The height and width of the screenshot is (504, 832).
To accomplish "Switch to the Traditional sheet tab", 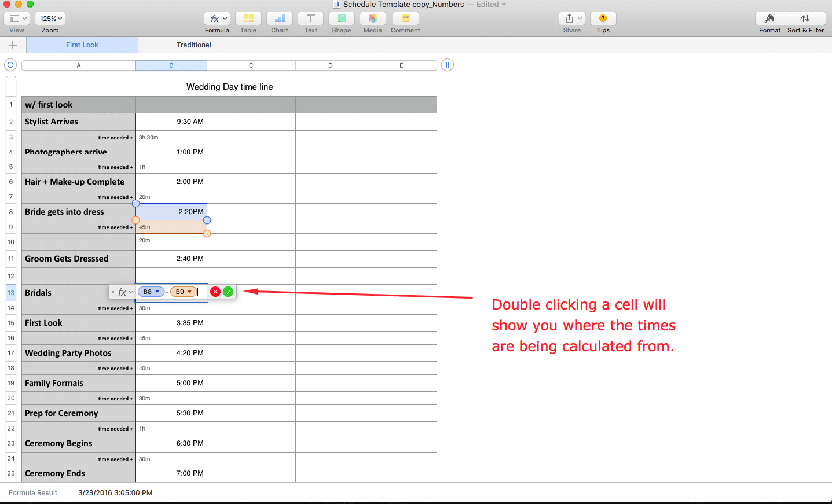I will [x=194, y=45].
